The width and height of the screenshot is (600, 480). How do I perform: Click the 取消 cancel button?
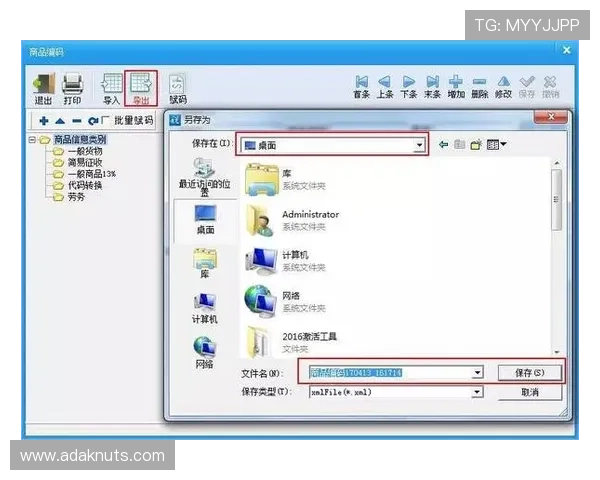point(529,392)
